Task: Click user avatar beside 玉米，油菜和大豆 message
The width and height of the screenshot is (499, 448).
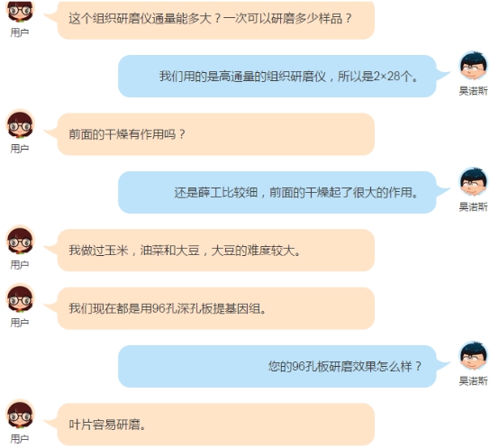Action: click(20, 240)
